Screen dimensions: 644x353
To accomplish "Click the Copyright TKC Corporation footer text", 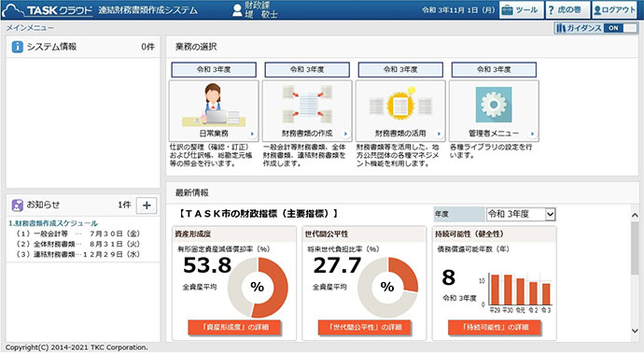I will coord(77,347).
